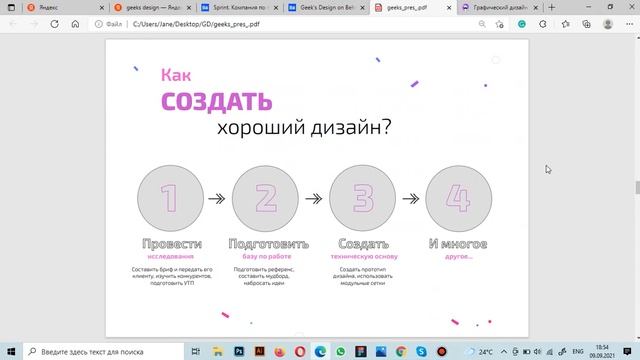Open Firefox from the taskbar
This screenshot has width=640, height=360.
(x=280, y=351)
